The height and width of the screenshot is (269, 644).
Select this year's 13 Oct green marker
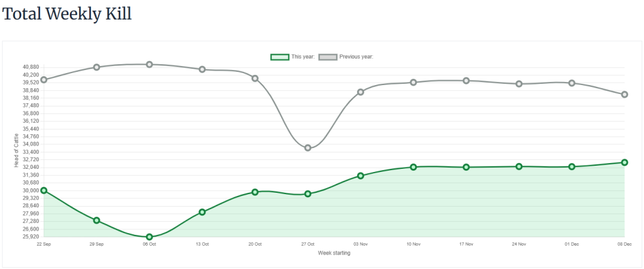[202, 212]
